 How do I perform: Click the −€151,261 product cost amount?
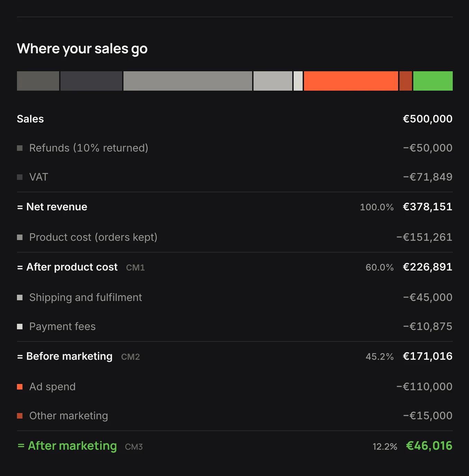(x=424, y=237)
